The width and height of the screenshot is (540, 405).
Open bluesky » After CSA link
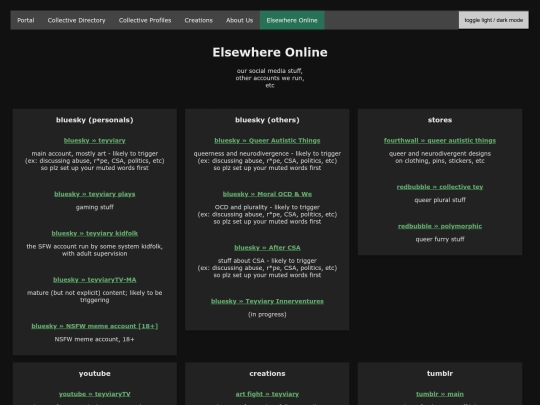[x=267, y=248]
